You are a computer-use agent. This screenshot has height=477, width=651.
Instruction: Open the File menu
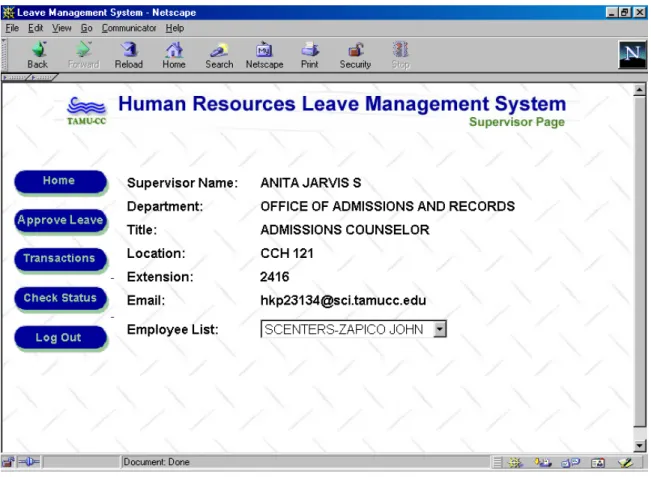12,28
